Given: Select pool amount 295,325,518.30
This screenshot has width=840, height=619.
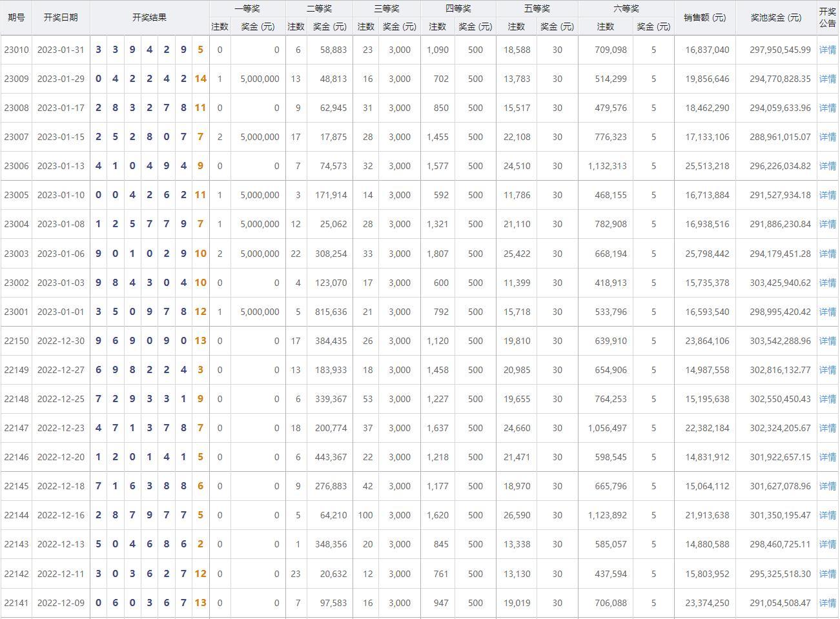Looking at the screenshot, I should [780, 574].
